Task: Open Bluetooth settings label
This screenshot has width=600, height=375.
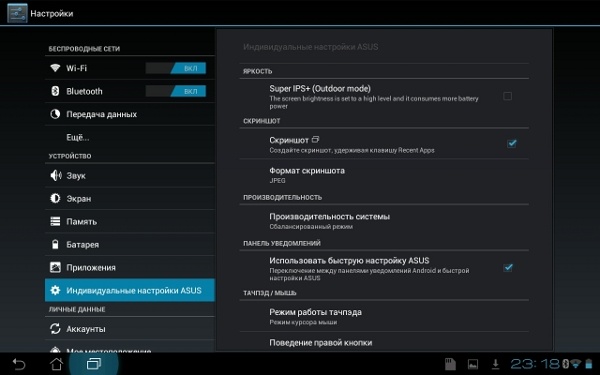Action: [84, 91]
